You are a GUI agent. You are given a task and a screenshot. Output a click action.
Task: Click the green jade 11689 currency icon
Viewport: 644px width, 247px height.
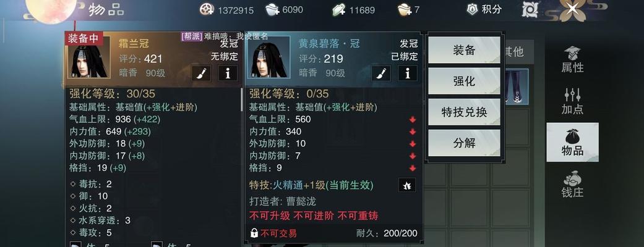tap(339, 10)
